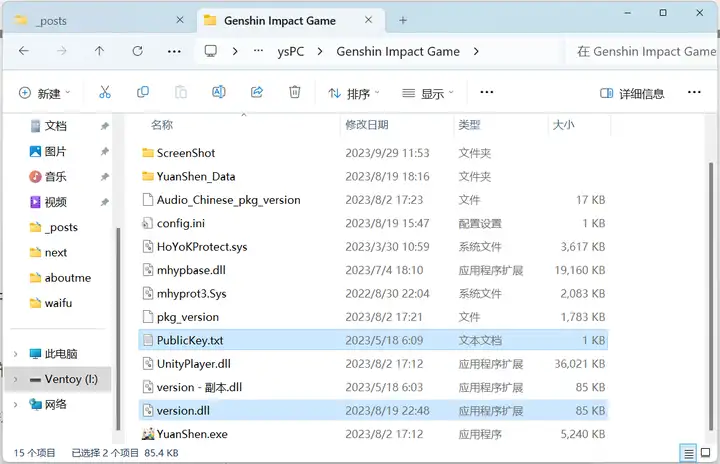Click the Paste clipboard icon
Viewport: 720px width, 464px height.
pyautogui.click(x=181, y=92)
